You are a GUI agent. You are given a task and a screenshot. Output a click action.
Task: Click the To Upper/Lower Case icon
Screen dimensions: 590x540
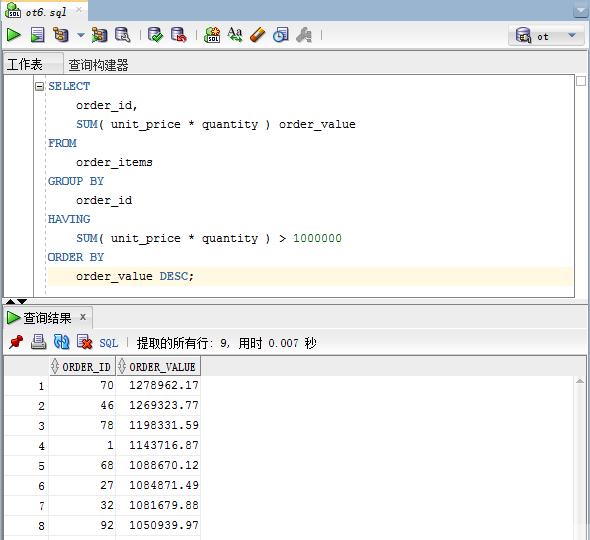tap(235, 35)
